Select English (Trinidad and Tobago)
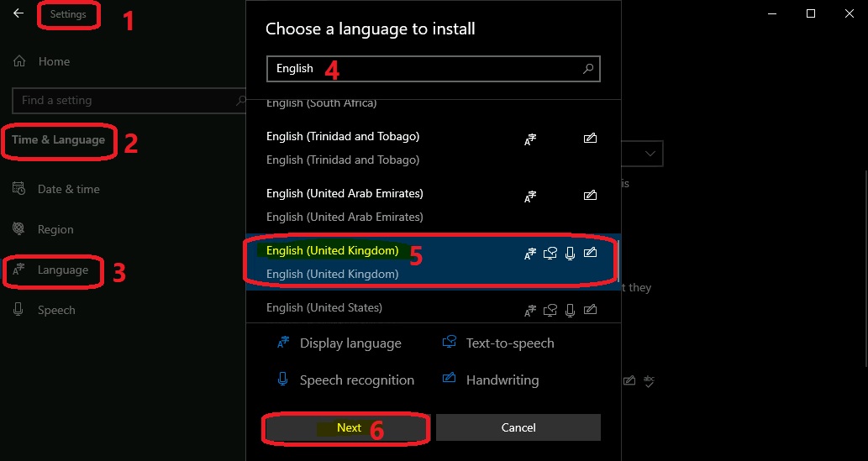Screen dimensions: 868x461 [433, 148]
